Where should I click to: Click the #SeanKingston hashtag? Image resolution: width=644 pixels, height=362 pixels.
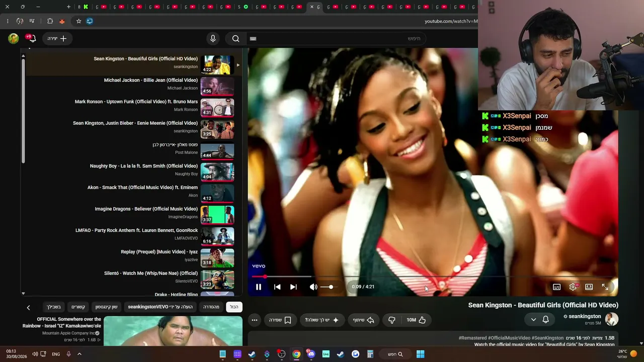[x=547, y=338]
